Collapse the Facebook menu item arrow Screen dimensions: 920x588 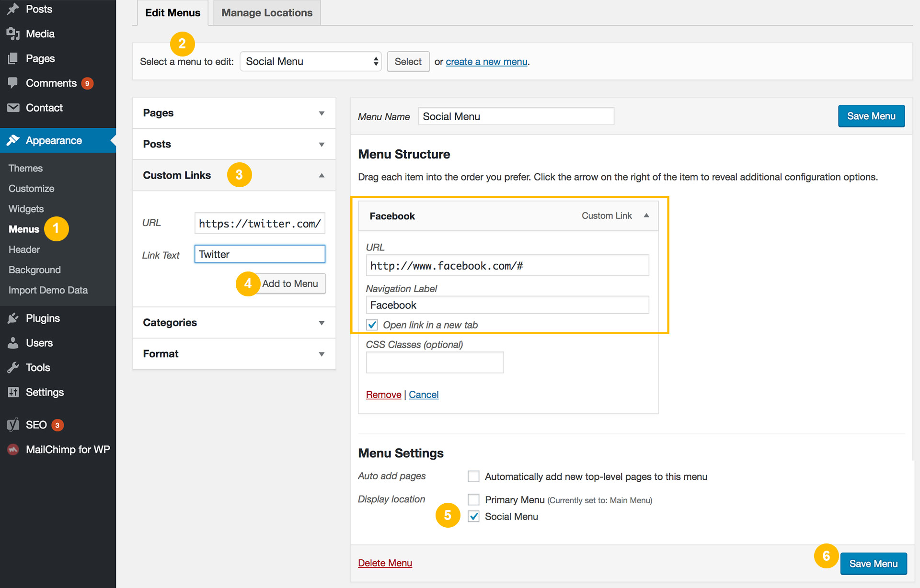pyautogui.click(x=646, y=215)
